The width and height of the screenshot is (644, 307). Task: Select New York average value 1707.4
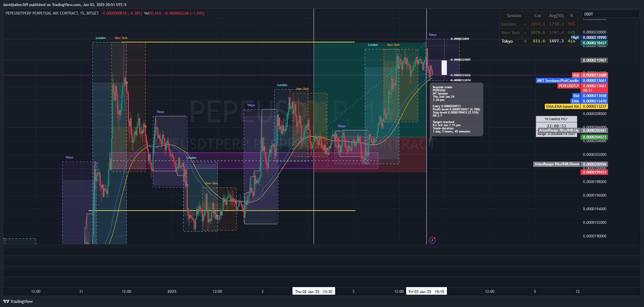[x=556, y=33]
